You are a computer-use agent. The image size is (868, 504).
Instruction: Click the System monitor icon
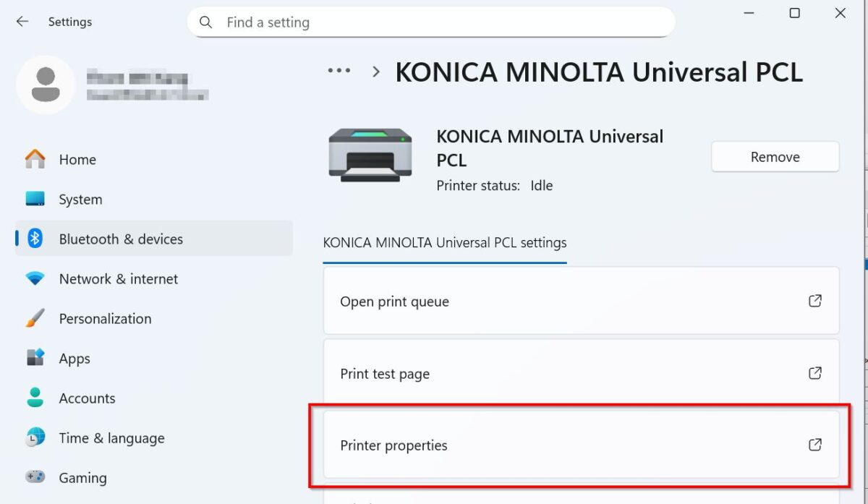[x=35, y=199]
